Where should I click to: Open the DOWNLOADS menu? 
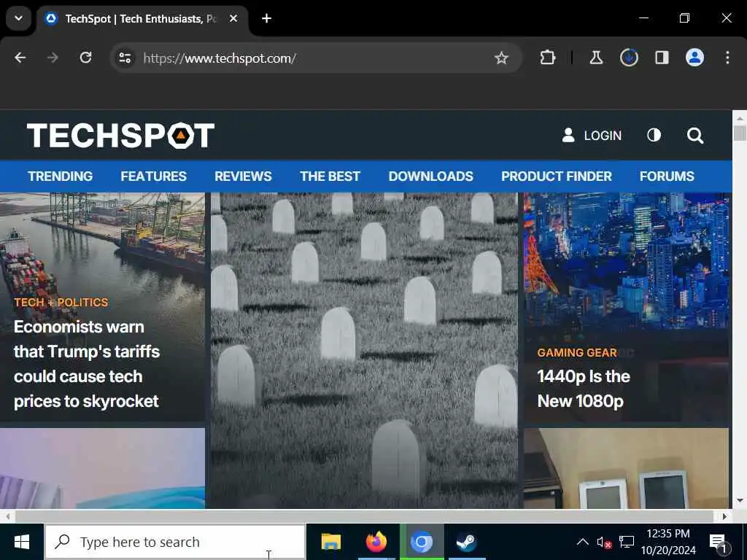[430, 176]
